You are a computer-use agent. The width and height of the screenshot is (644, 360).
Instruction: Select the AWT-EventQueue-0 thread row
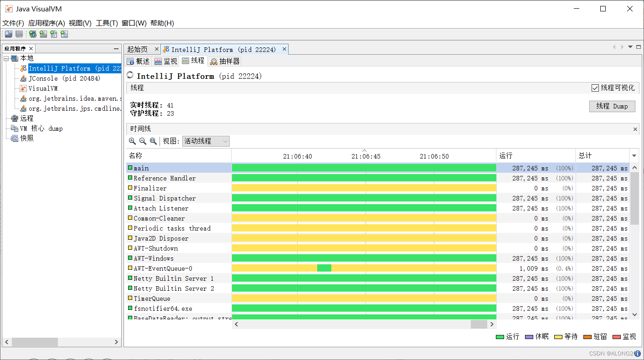163,268
